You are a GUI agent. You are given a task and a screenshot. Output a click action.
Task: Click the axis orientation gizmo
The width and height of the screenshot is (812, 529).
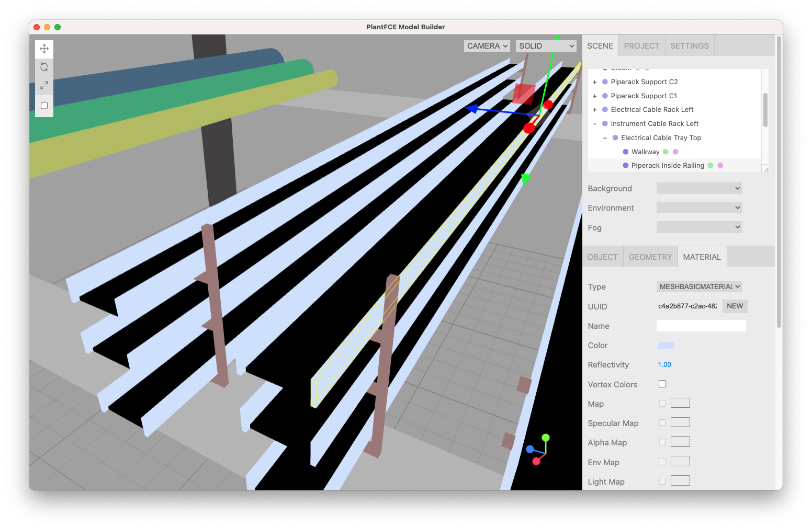(538, 448)
